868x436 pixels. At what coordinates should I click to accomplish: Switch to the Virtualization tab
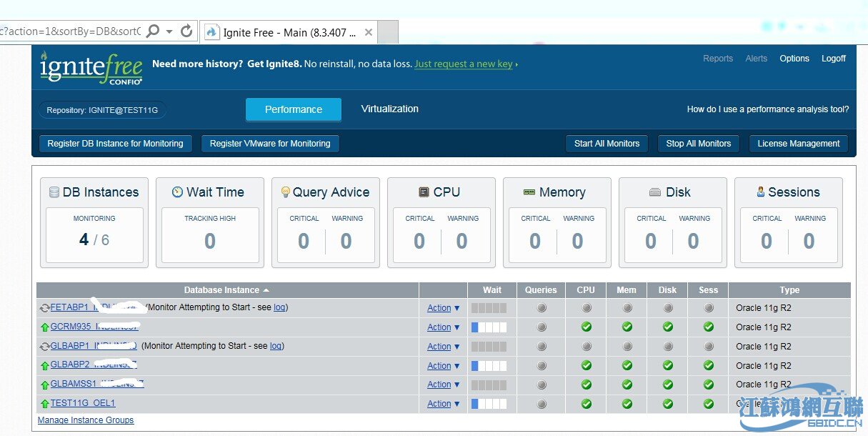pyautogui.click(x=390, y=109)
